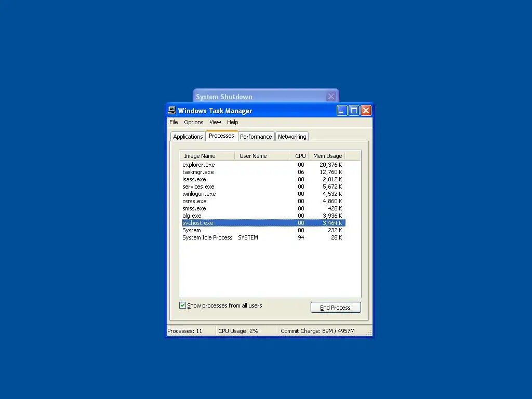532x399 pixels.
Task: Click the window resize grip in status bar
Action: pos(369,332)
